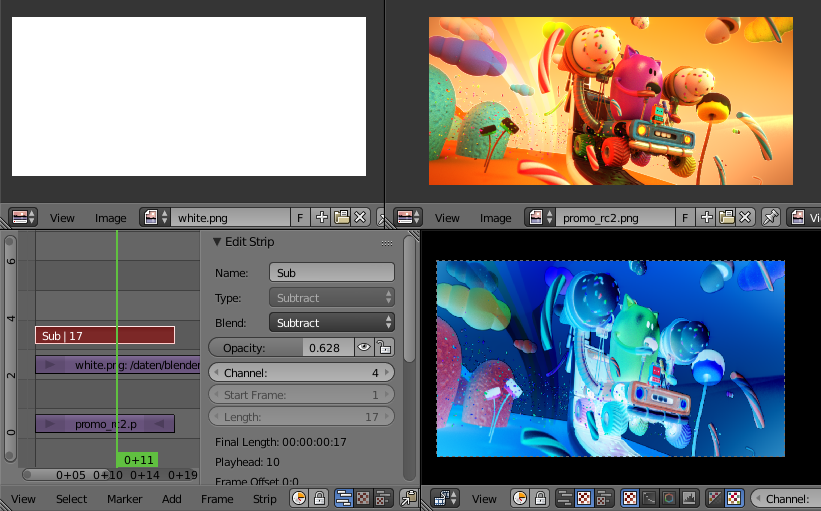Open image file icon next to promo_rc2.png

coord(726,217)
